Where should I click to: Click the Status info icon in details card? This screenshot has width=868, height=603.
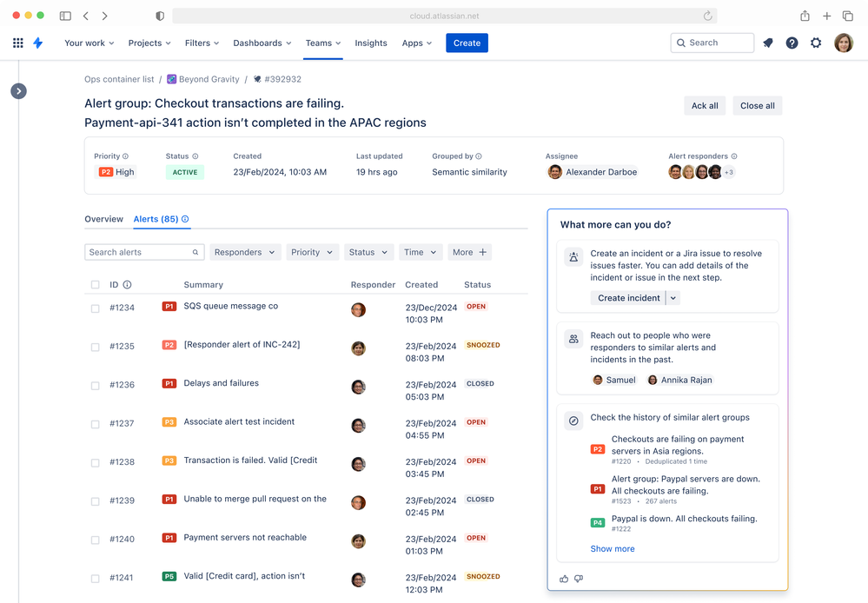[195, 156]
